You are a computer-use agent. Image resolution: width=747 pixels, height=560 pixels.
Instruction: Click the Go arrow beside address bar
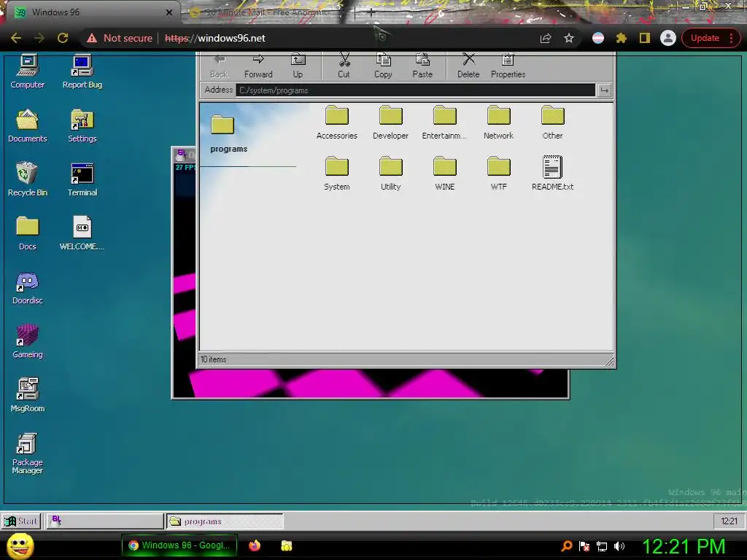(604, 90)
